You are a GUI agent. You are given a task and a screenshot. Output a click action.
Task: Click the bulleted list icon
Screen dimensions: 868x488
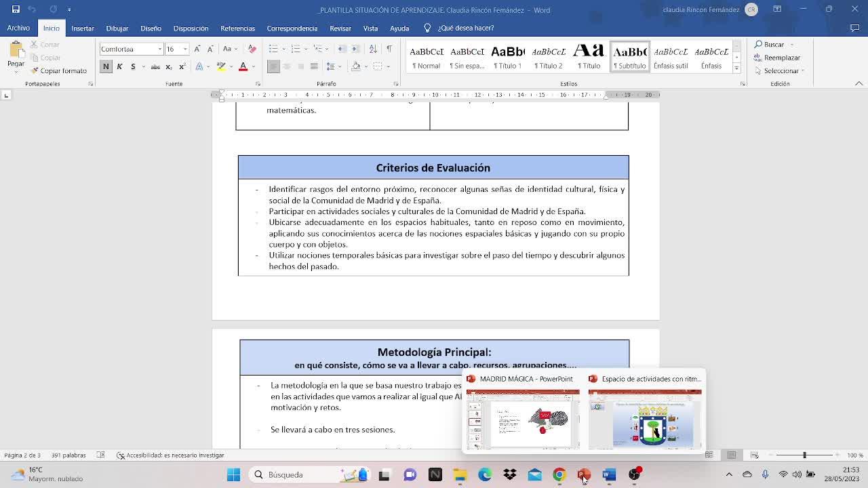(273, 49)
